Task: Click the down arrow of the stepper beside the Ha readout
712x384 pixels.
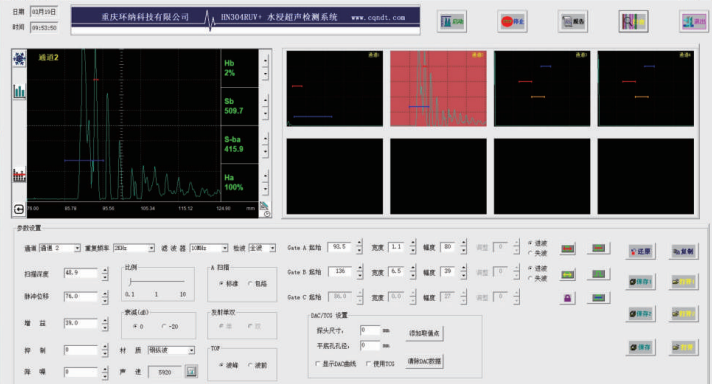Action: [x=265, y=190]
